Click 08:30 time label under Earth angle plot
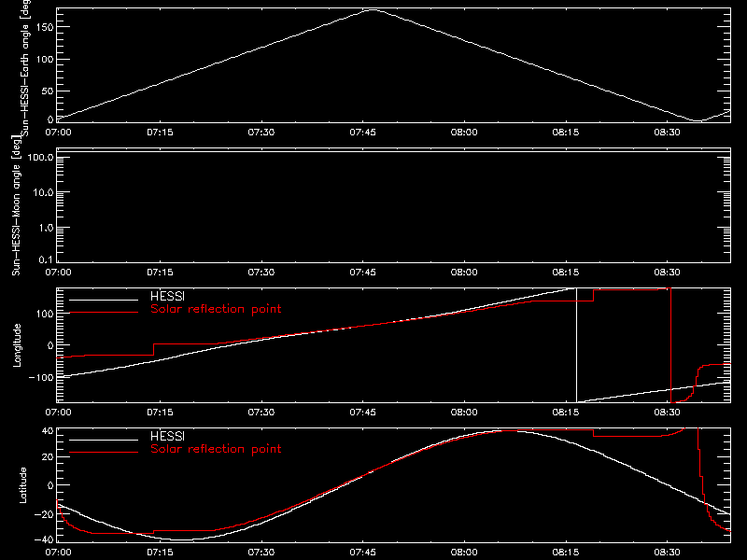The width and height of the screenshot is (747, 560). tap(667, 132)
